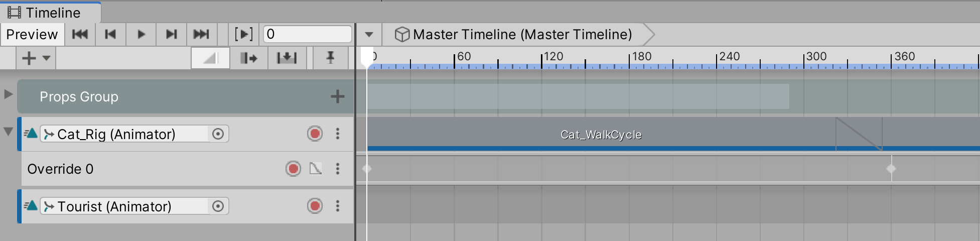
Task: Click the marker pin icon
Action: click(330, 58)
